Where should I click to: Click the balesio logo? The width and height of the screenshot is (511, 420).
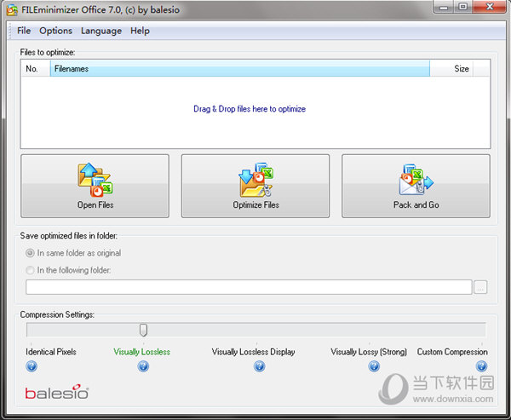(57, 392)
